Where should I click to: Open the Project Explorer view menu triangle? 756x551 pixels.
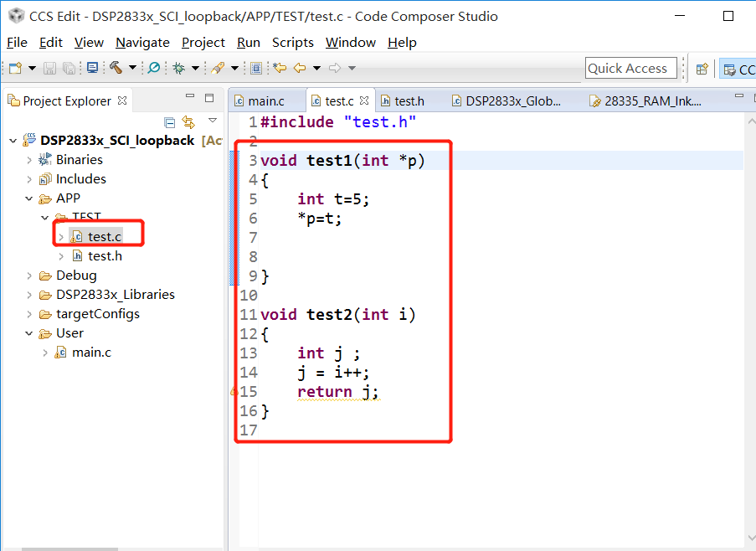coord(213,121)
